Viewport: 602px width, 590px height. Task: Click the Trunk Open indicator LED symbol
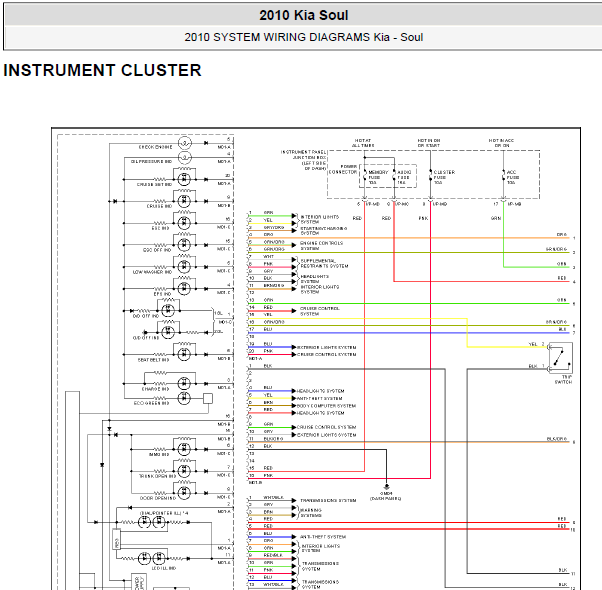(x=184, y=471)
